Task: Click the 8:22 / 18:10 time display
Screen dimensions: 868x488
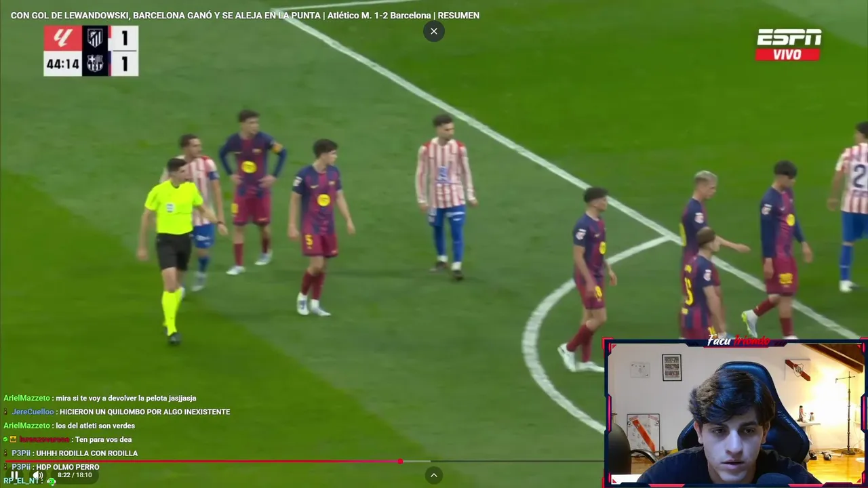Action: click(75, 475)
